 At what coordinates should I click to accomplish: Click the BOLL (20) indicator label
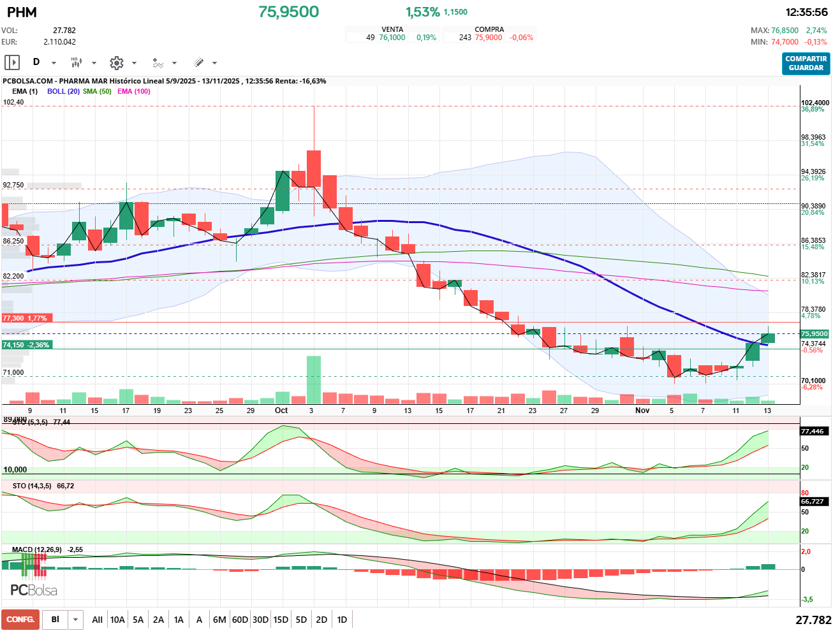click(63, 91)
